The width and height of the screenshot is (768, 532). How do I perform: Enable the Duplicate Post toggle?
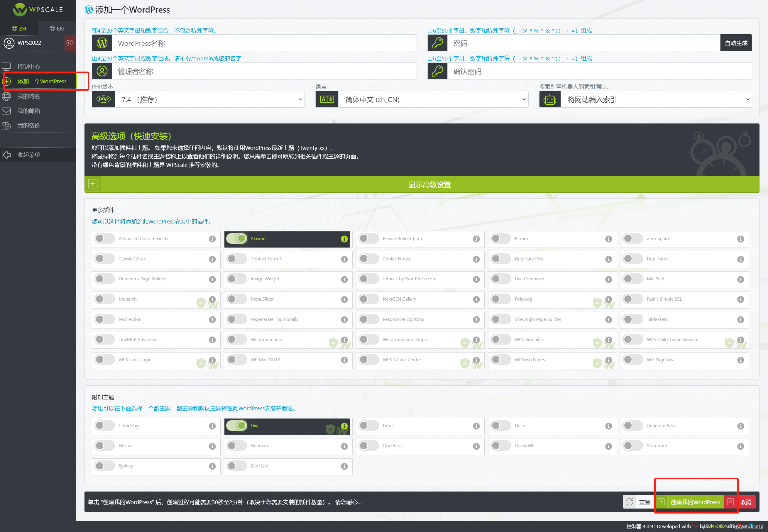[501, 259]
